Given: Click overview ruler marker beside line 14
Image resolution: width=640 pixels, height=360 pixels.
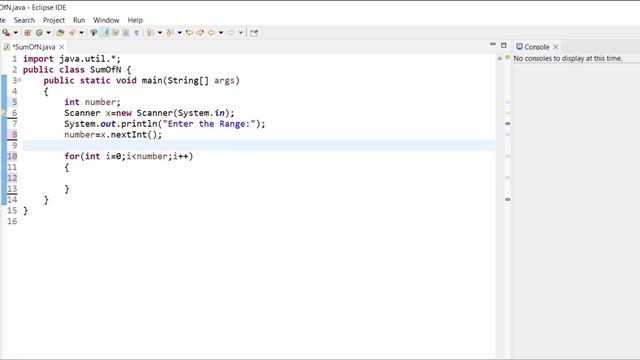Looking at the screenshot, I should click(x=508, y=199).
